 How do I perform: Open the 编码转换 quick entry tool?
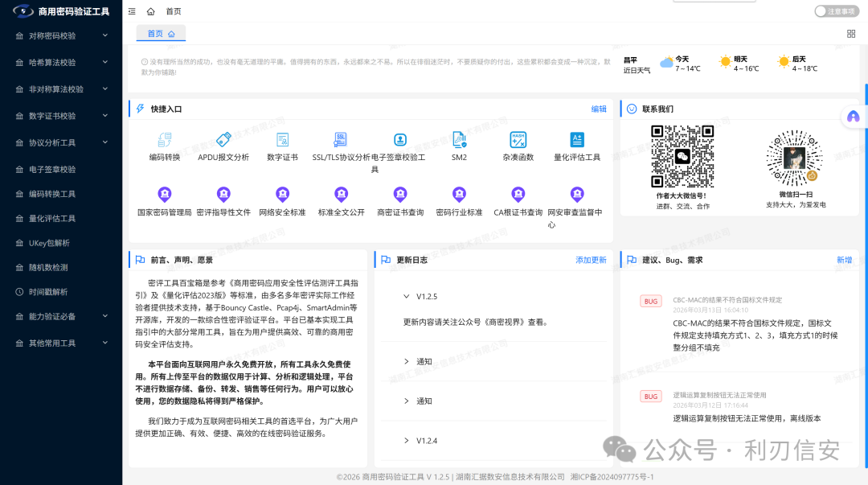[x=163, y=145]
